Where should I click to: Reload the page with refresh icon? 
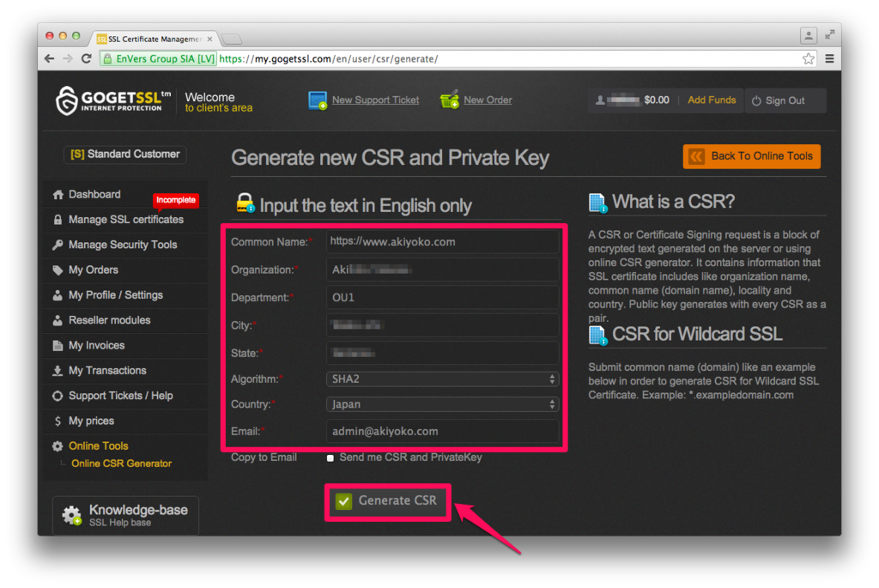point(86,58)
